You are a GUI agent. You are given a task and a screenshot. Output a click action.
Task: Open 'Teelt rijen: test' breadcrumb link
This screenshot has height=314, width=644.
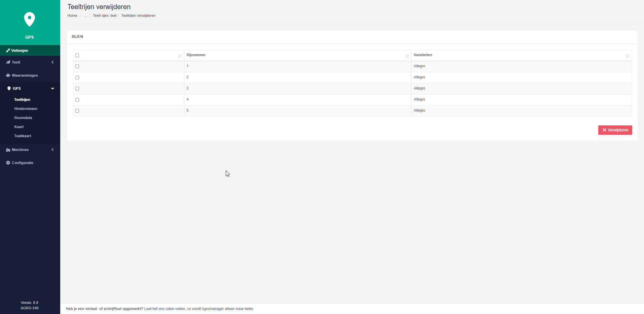(x=105, y=15)
